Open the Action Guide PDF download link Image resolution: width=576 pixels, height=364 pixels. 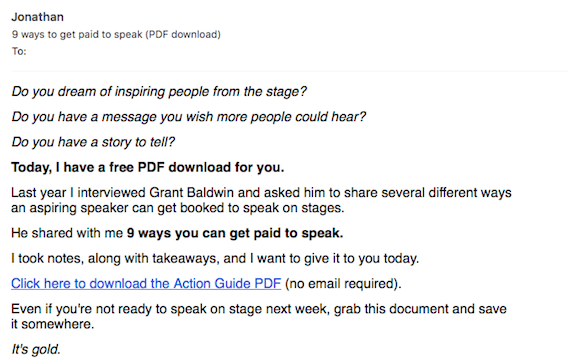[146, 284]
